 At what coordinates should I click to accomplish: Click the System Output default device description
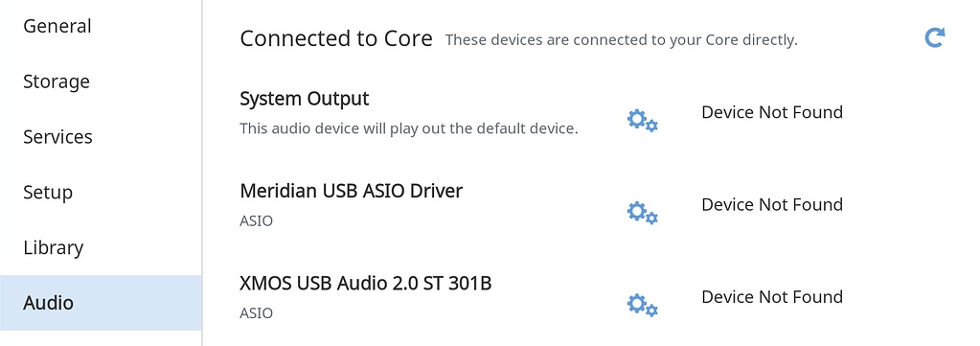coord(409,128)
